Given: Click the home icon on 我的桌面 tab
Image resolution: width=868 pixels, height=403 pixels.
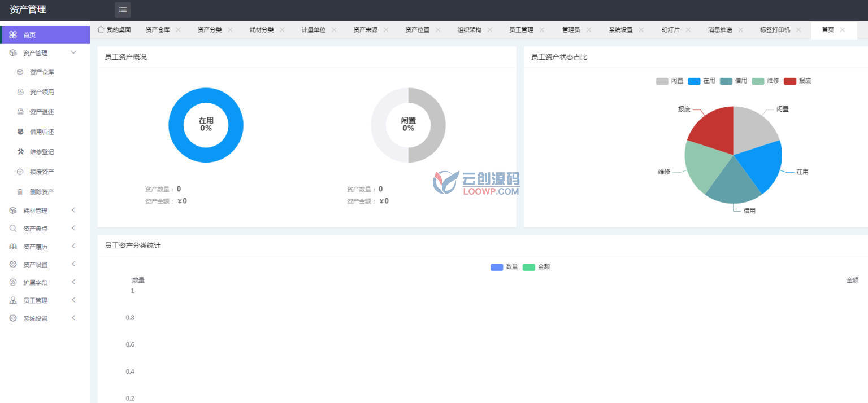Looking at the screenshot, I should pyautogui.click(x=101, y=29).
